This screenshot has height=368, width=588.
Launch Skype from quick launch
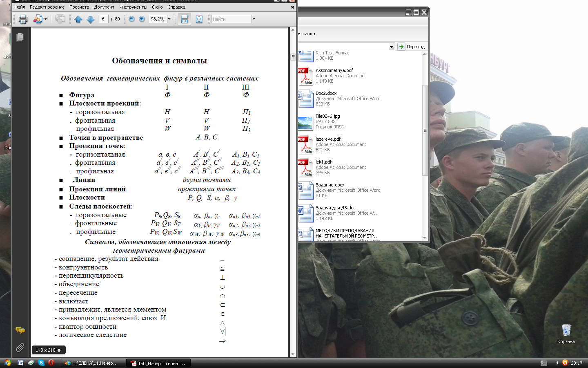[41, 363]
